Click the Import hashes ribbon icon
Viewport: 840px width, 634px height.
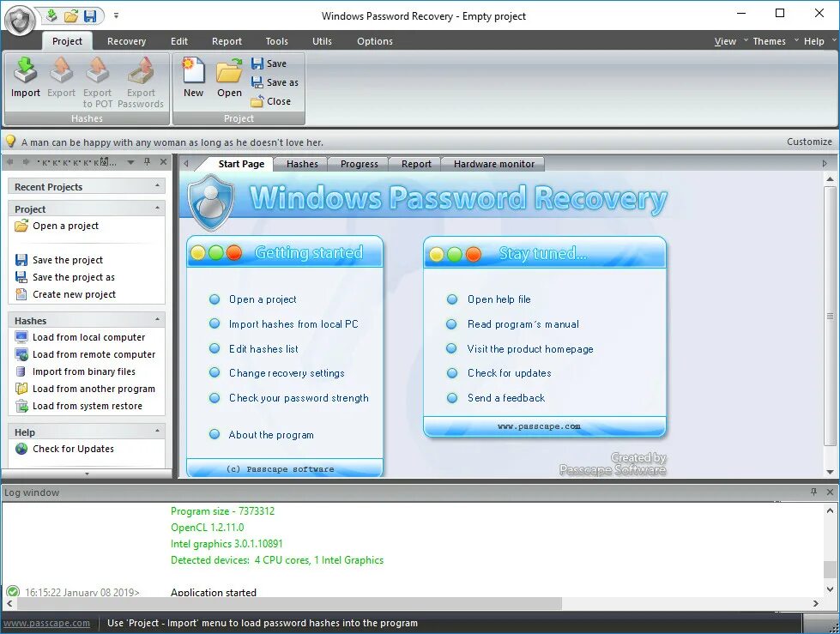click(25, 78)
